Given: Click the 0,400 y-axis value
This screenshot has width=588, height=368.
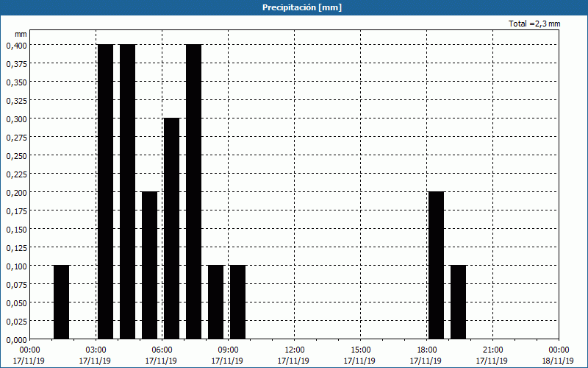Looking at the screenshot, I should pos(16,46).
